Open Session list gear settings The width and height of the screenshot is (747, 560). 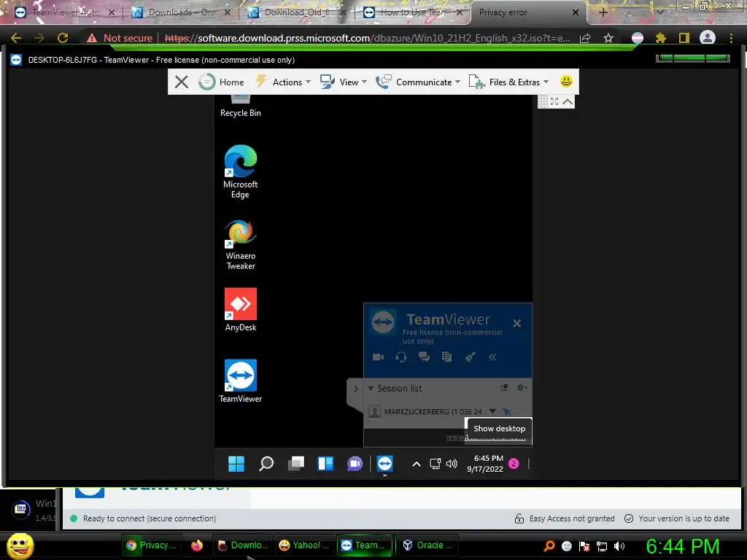pyautogui.click(x=522, y=388)
